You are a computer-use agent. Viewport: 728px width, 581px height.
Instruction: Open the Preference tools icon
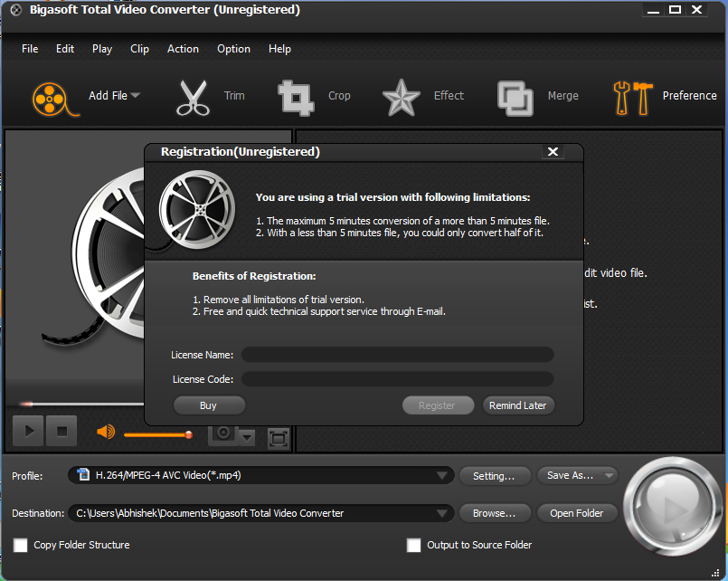tap(633, 98)
